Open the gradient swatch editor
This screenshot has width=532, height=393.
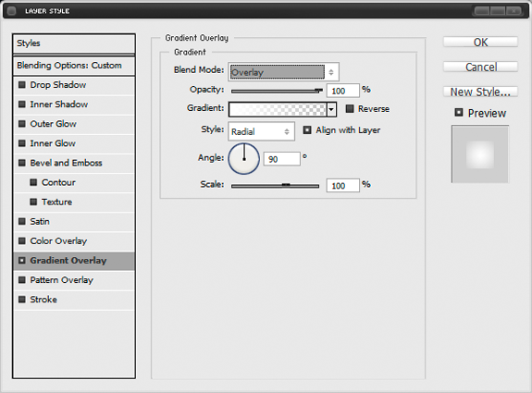click(278, 109)
